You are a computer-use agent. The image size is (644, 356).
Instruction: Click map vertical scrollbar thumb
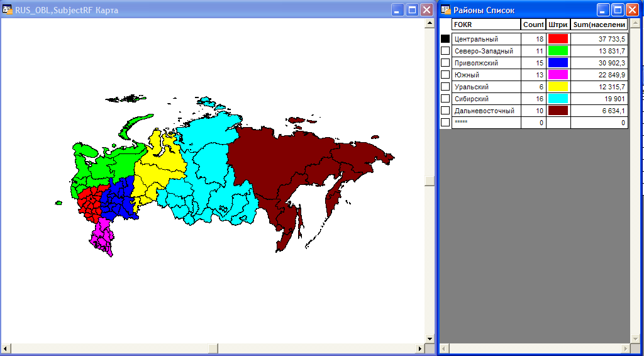pyautogui.click(x=430, y=181)
